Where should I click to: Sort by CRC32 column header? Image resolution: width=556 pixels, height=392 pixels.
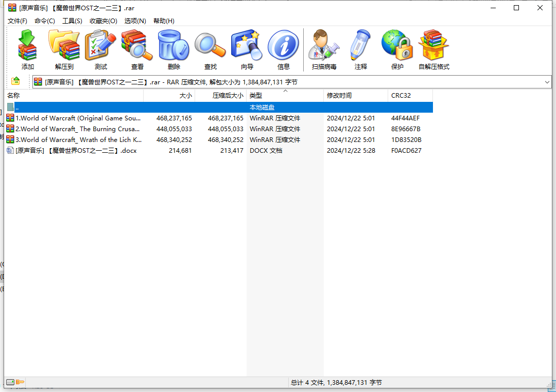[x=410, y=95]
